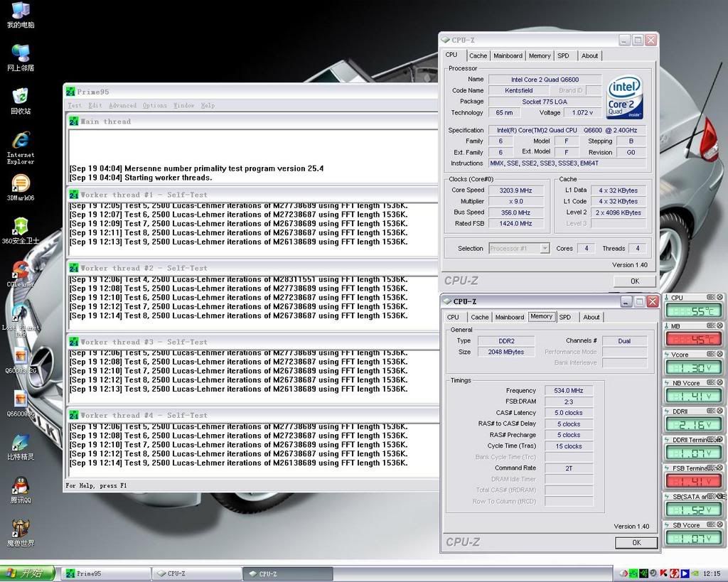The height and width of the screenshot is (582, 728).
Task: Open the Options menu in Prime95
Action: (x=155, y=106)
